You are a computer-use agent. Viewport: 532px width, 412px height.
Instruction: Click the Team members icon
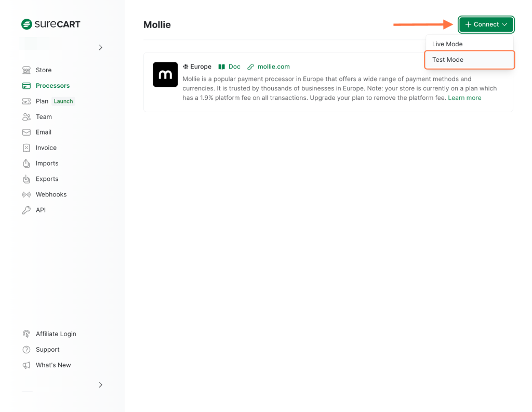26,116
